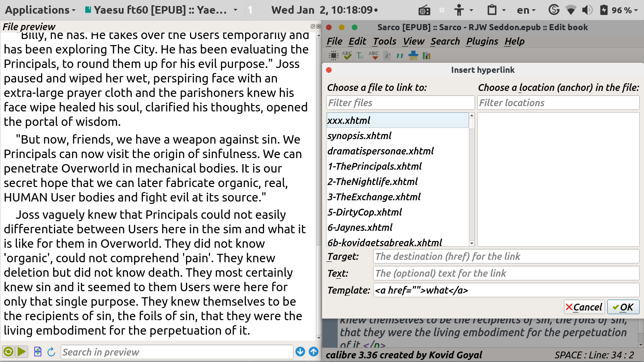Click the circled S tray icon

pos(554,10)
